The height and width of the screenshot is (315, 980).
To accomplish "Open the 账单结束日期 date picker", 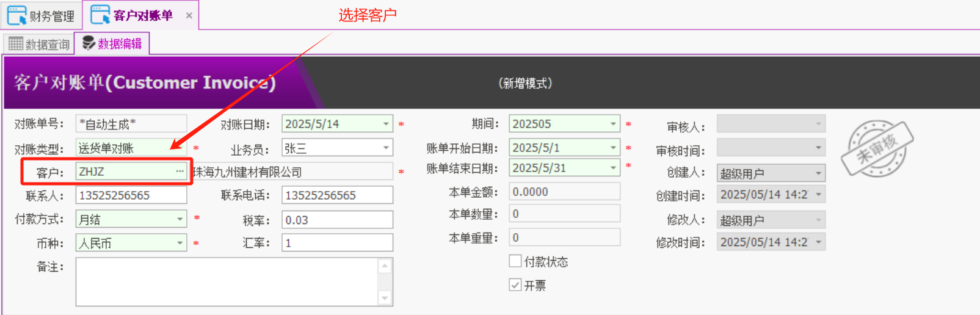I will [x=613, y=168].
